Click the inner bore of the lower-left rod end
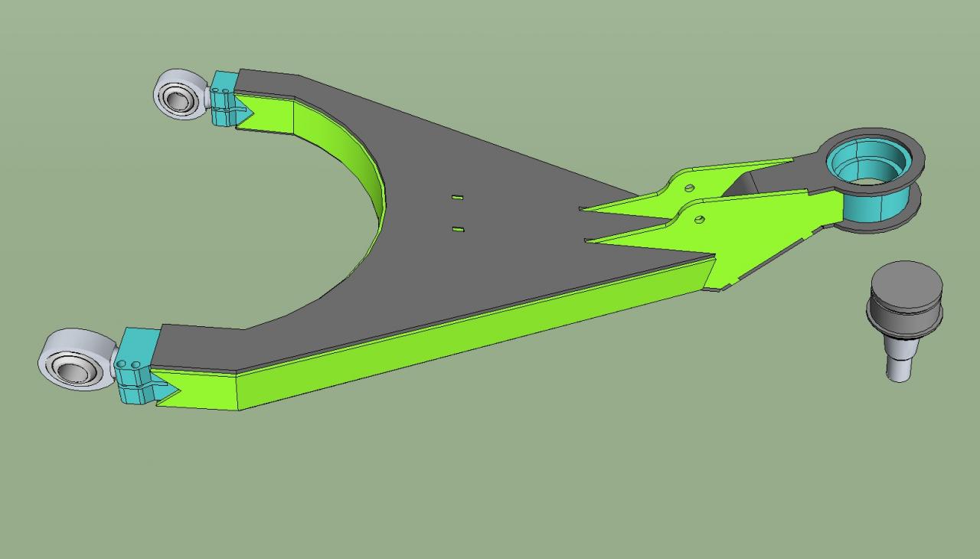 pyautogui.click(x=75, y=372)
